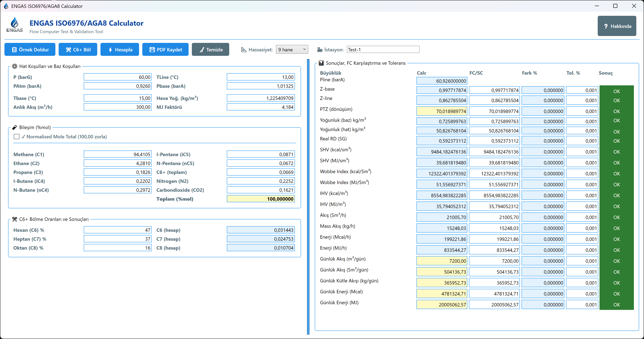Click the İstasyon factory icon
The image size is (644, 339).
point(320,50)
